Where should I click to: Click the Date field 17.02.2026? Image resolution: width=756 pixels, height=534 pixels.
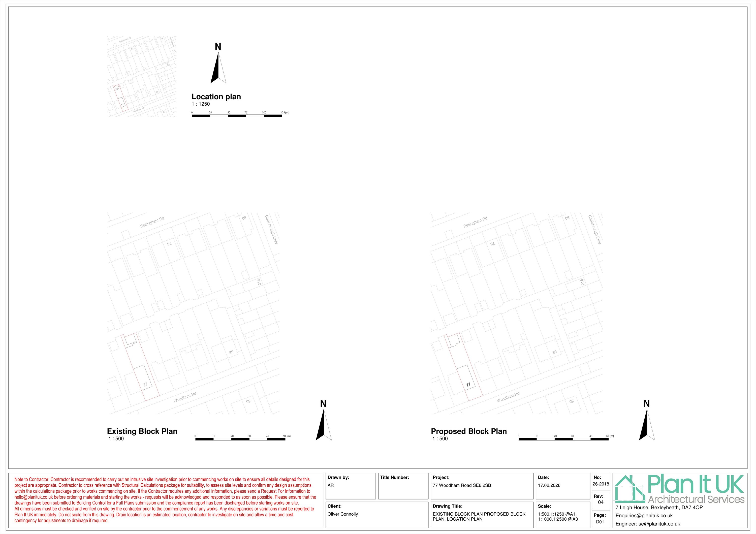[549, 485]
